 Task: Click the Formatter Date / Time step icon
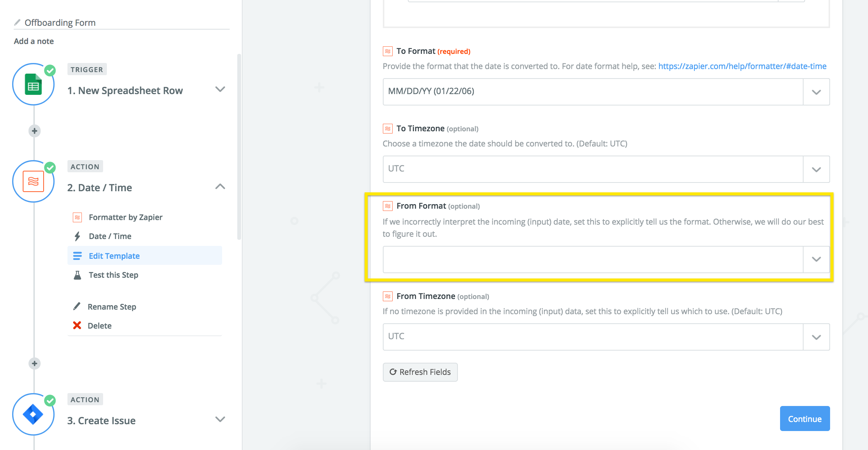click(33, 181)
